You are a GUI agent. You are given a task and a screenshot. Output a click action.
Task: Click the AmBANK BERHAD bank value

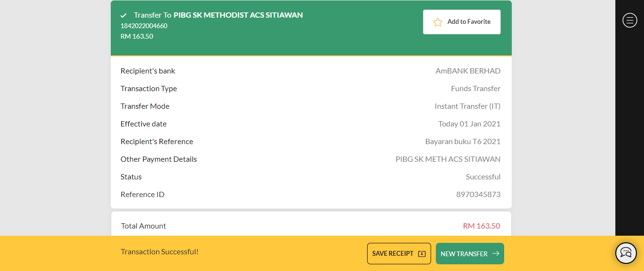(467, 71)
